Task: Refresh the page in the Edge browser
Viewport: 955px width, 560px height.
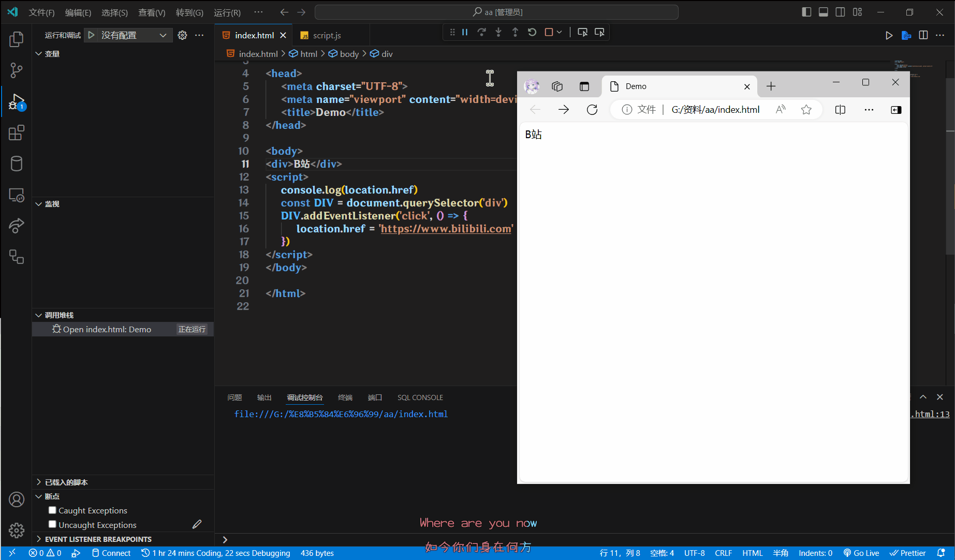Action: [x=592, y=110]
